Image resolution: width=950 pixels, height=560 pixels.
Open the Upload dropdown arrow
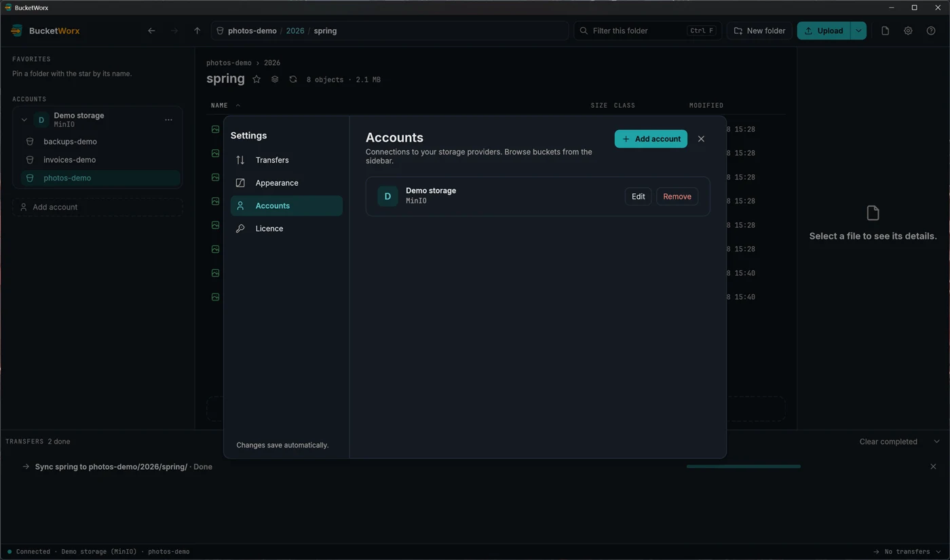point(858,31)
